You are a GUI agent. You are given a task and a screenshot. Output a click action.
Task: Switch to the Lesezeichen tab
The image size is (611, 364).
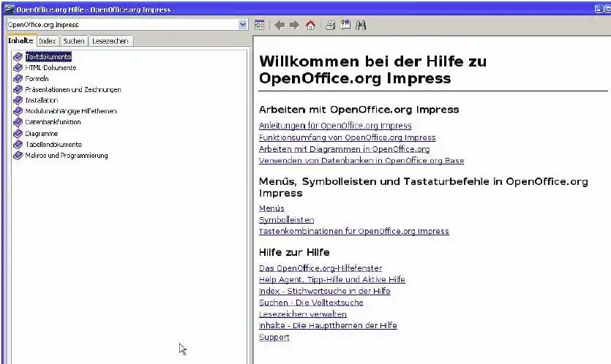point(110,41)
